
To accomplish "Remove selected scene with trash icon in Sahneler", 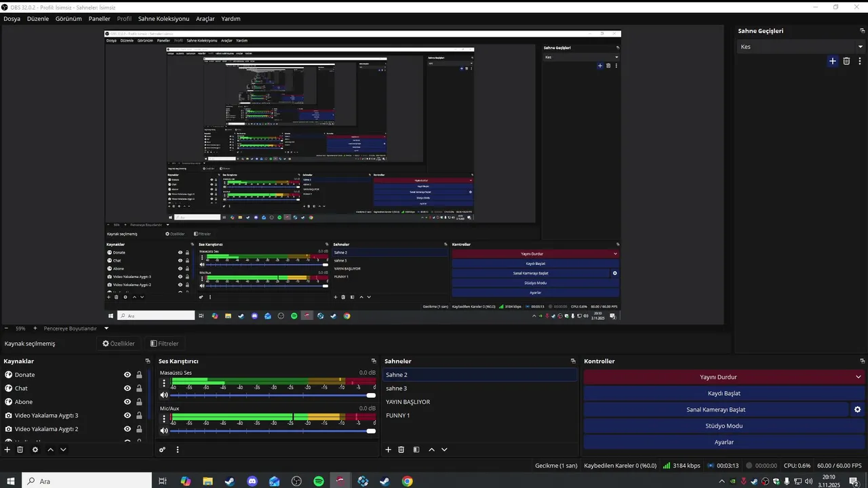I will (401, 449).
